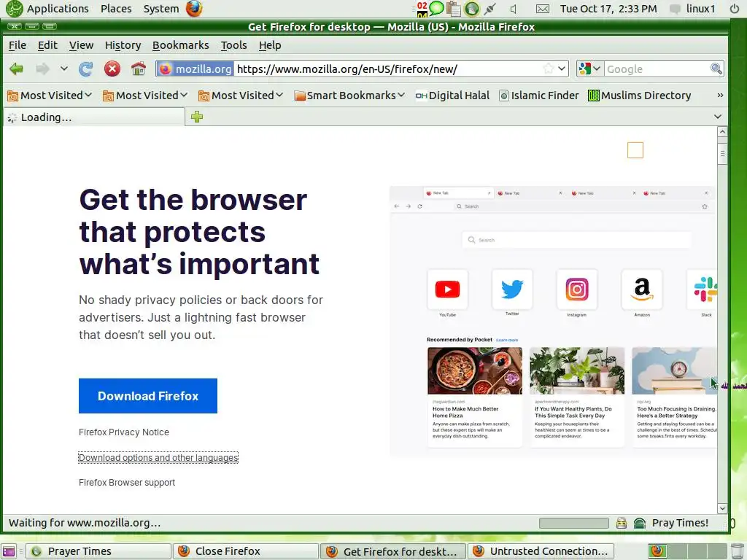
Task: Open the Bookmarks menu
Action: [x=181, y=45]
